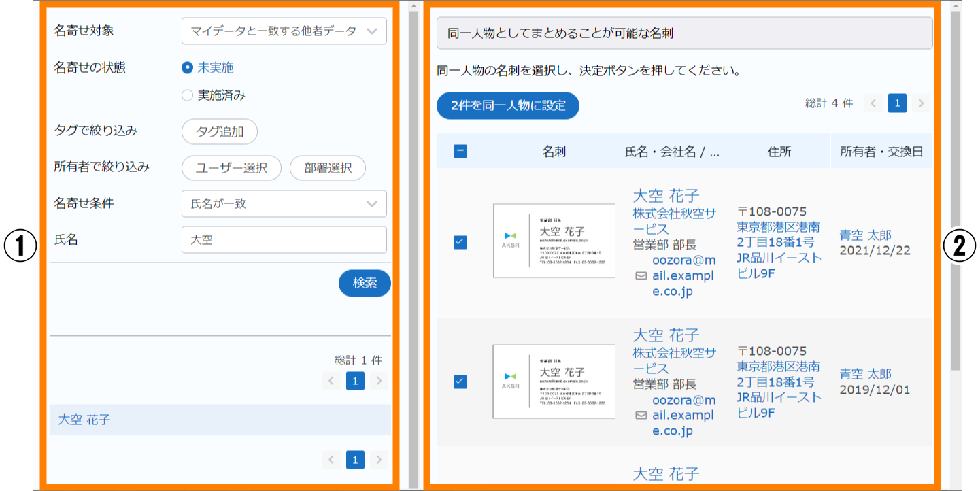
Task: Toggle the select-all checkbox in table header
Action: [x=460, y=151]
